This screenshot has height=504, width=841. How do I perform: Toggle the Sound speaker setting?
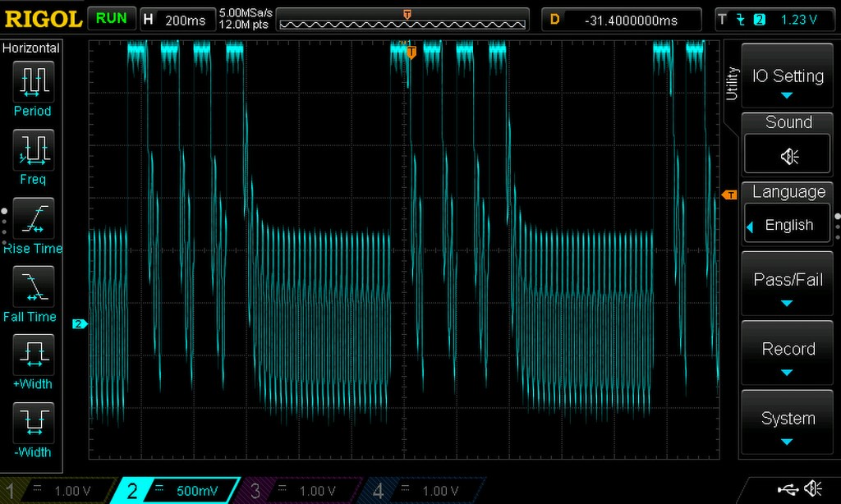(788, 156)
